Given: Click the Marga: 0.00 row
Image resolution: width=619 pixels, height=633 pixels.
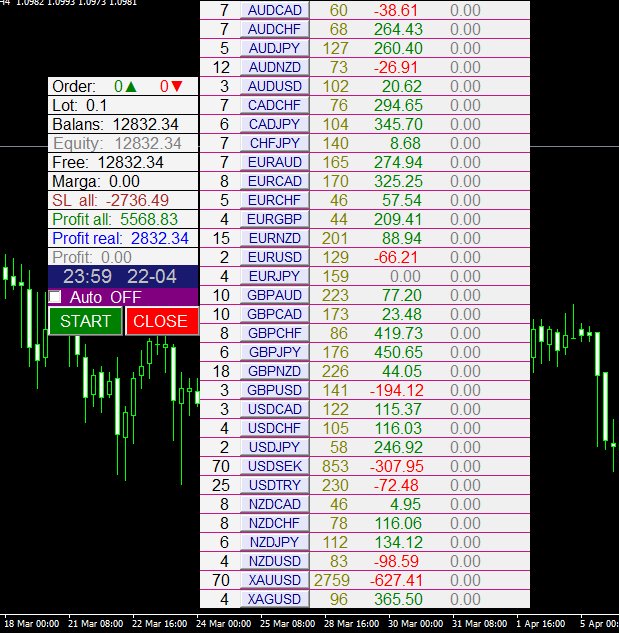Looking at the screenshot, I should click(x=123, y=181).
